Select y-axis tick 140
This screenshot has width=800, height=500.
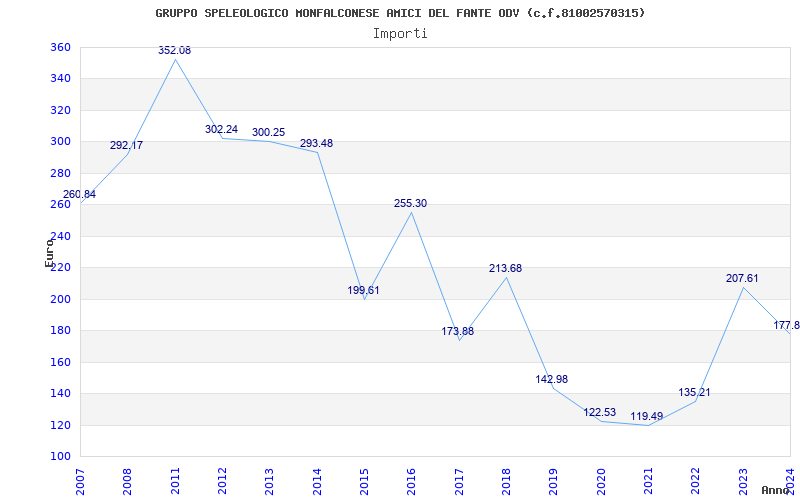click(60, 394)
